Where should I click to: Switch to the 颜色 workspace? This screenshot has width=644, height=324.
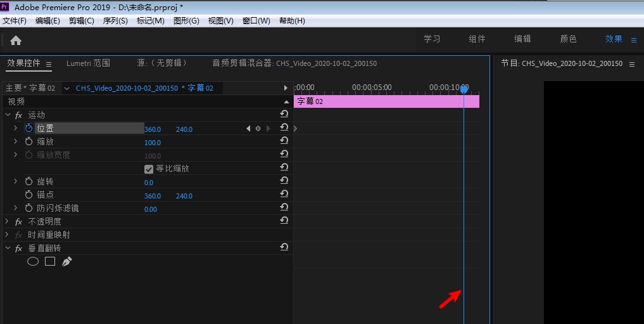pyautogui.click(x=568, y=39)
